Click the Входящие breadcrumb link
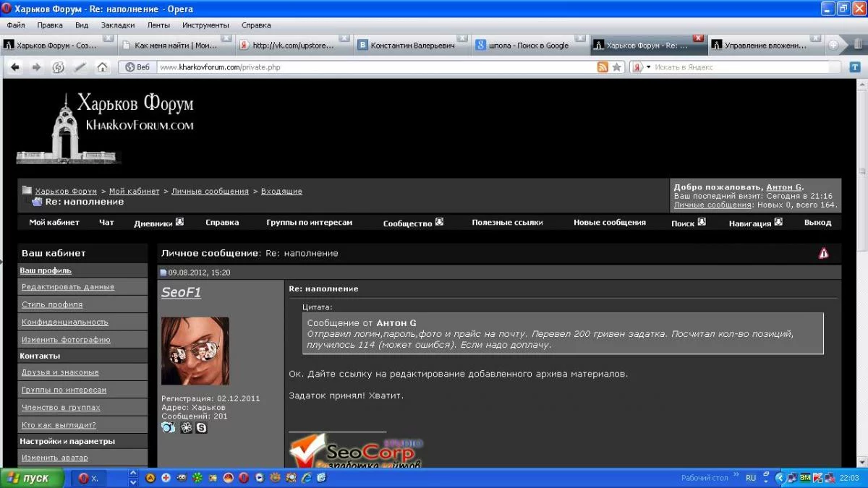Viewport: 868px width, 488px height. [281, 192]
